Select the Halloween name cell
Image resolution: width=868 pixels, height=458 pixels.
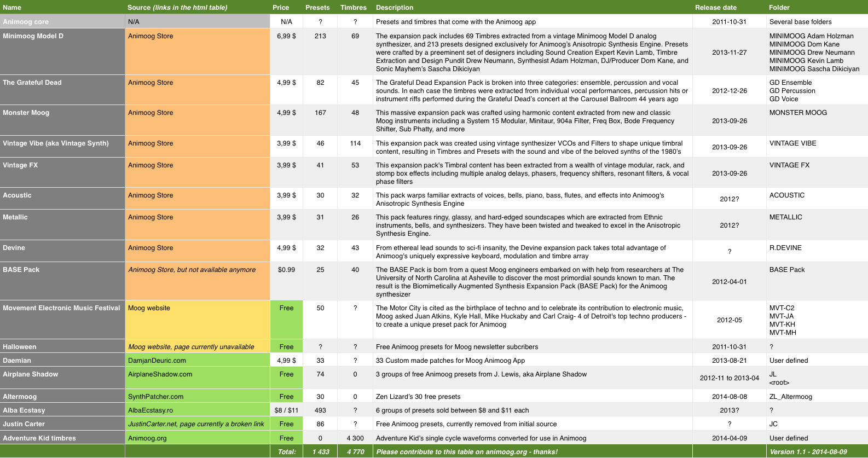[62, 346]
